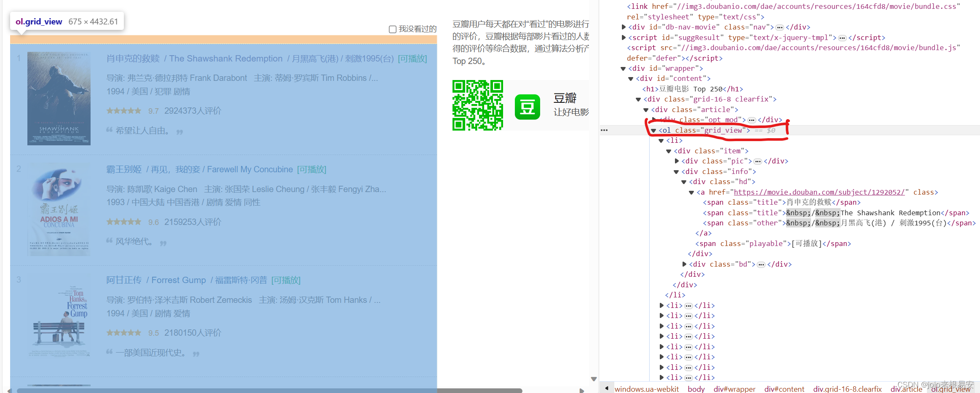Expand the div class bd node

(684, 264)
